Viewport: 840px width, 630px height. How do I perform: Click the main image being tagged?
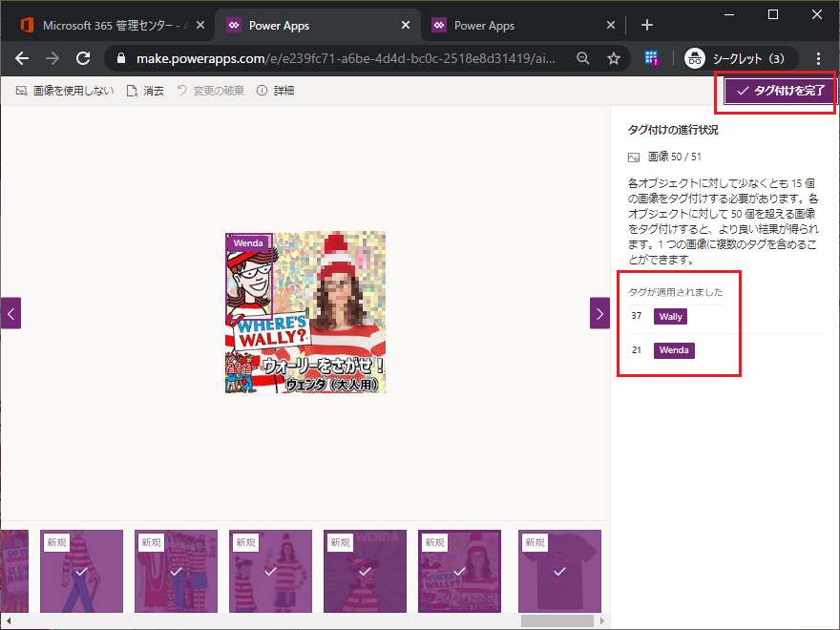point(305,312)
